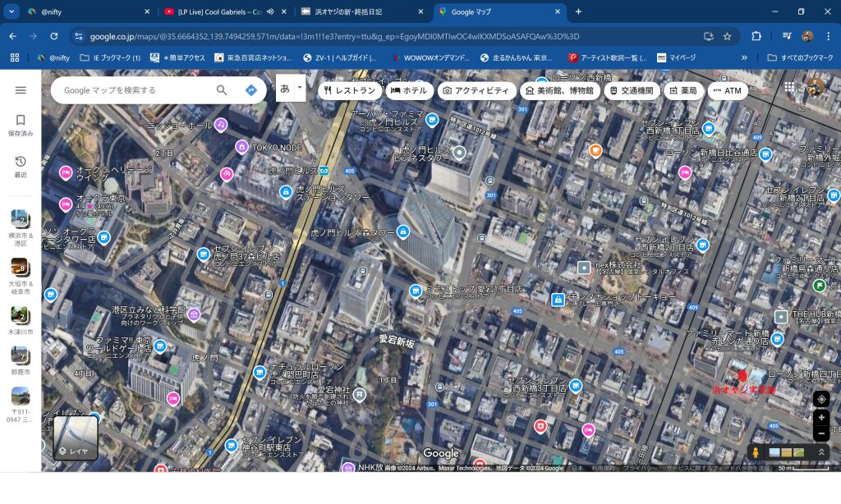Screen dimensions: 841x504
Task: Click the Google マップを検索する search field
Action: 136,90
